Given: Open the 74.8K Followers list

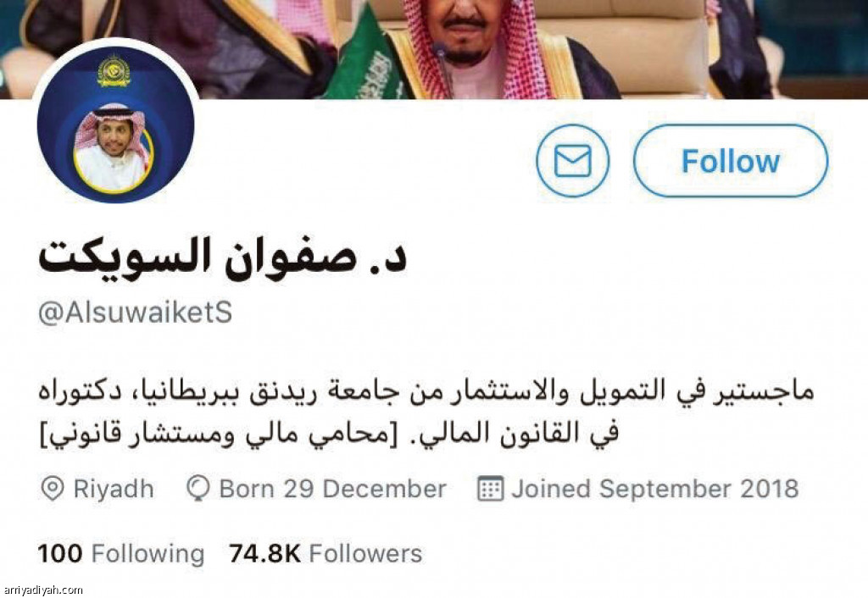Looking at the screenshot, I should (325, 553).
